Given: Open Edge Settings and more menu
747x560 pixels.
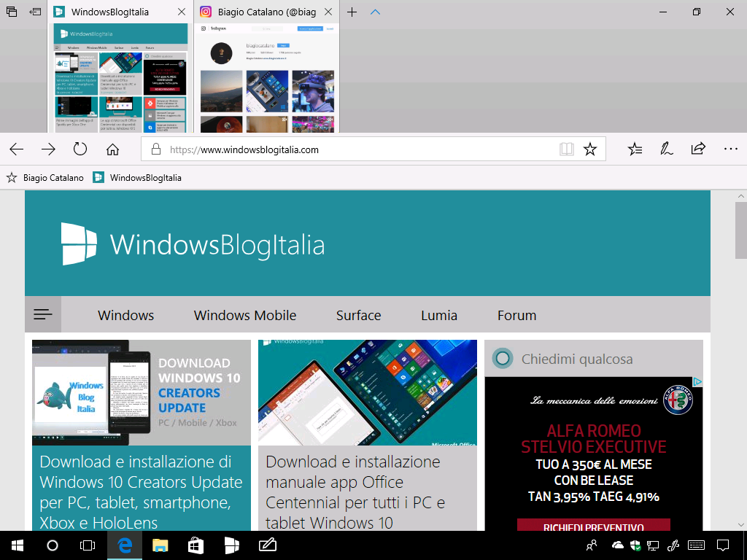Looking at the screenshot, I should tap(730, 149).
